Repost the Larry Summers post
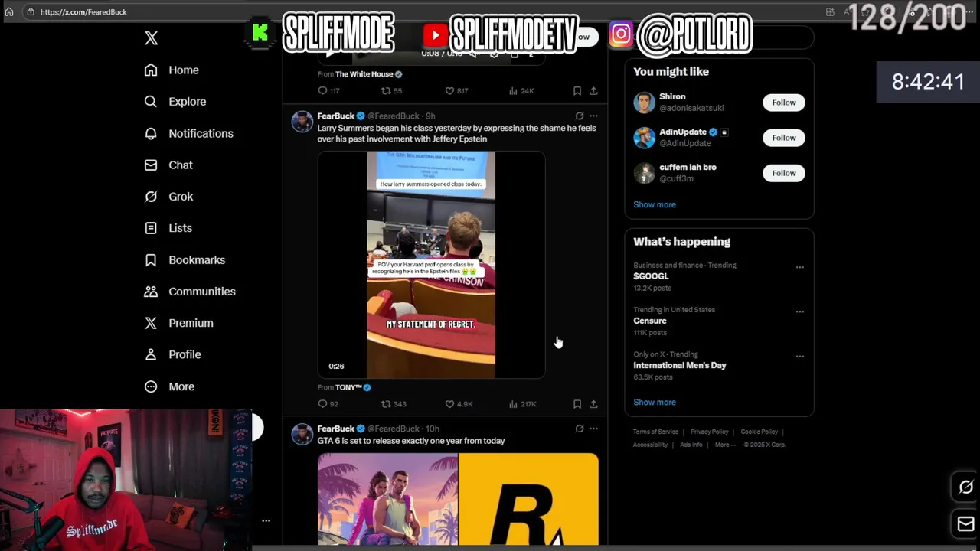Viewport: 980px width, 551px height. tap(394, 404)
